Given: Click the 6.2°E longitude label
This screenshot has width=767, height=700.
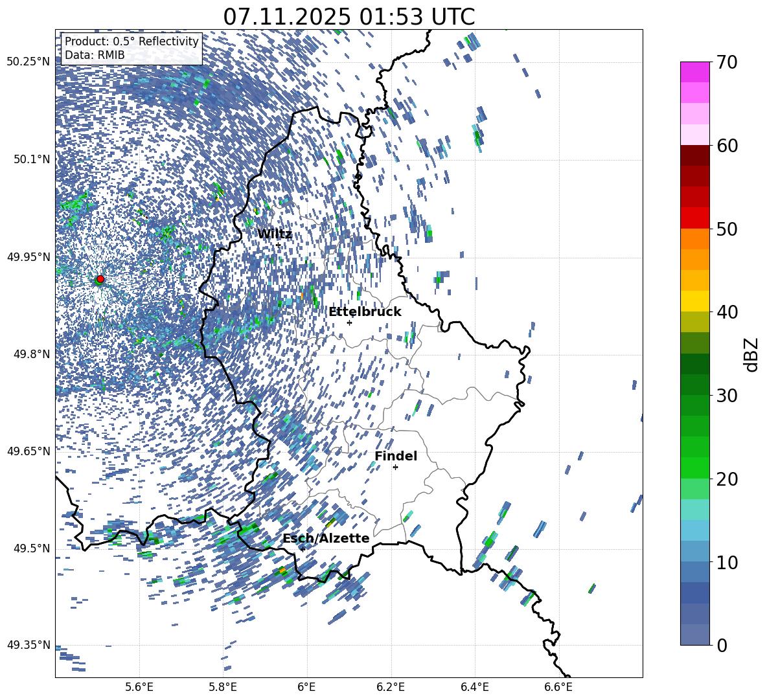Looking at the screenshot, I should (x=391, y=688).
